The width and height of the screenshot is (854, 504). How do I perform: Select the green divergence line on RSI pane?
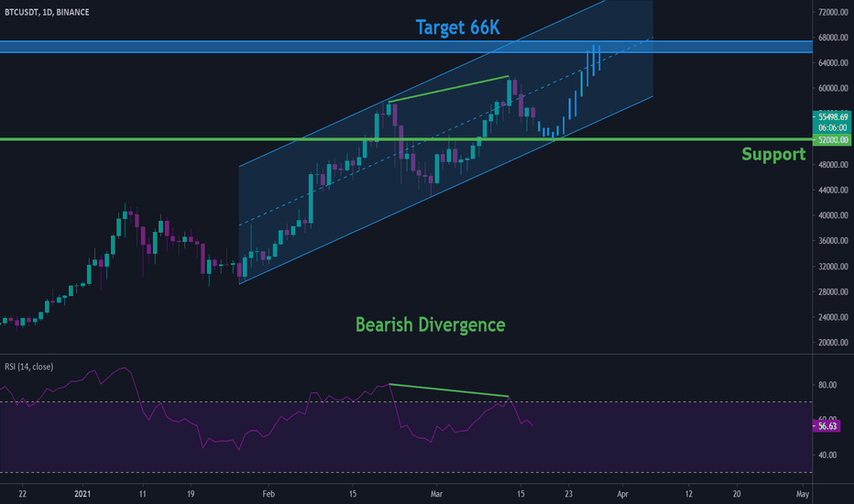point(449,390)
